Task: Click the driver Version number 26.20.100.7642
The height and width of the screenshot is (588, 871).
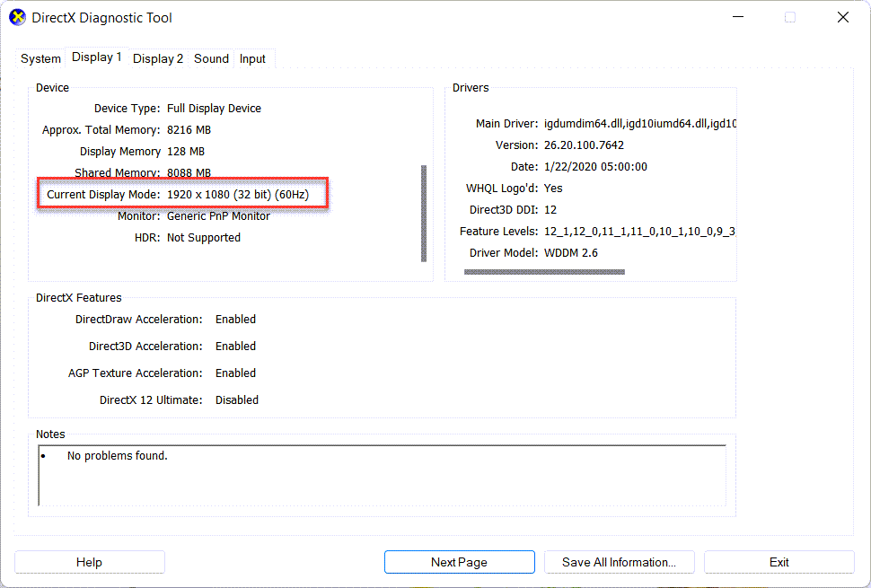Action: [584, 145]
